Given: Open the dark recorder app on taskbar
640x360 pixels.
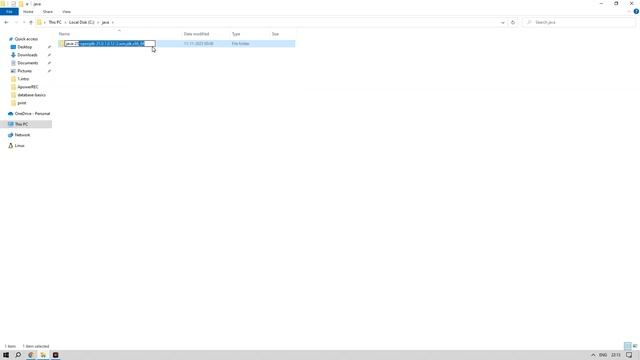Looking at the screenshot, I should pos(56,355).
